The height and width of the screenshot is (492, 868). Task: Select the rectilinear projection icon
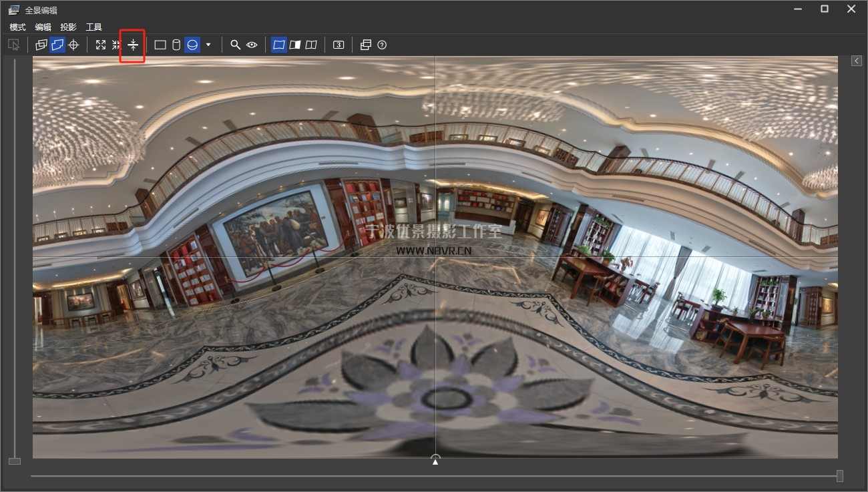click(160, 45)
